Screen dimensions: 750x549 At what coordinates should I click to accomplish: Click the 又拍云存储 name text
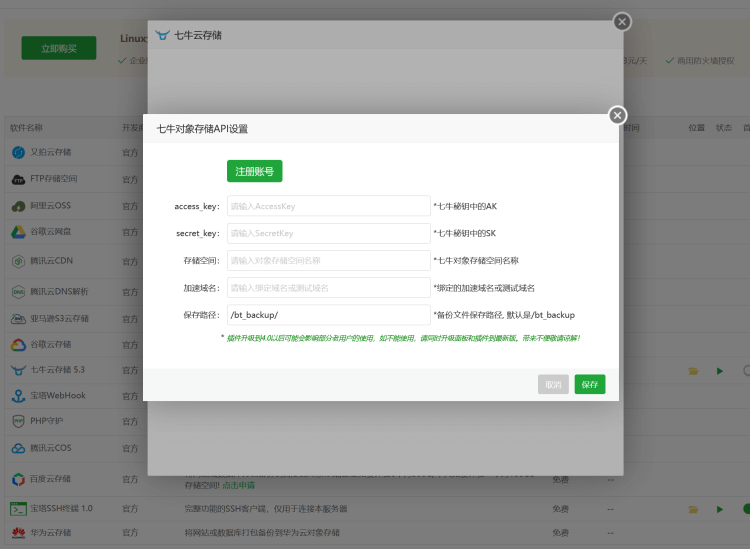coord(51,152)
